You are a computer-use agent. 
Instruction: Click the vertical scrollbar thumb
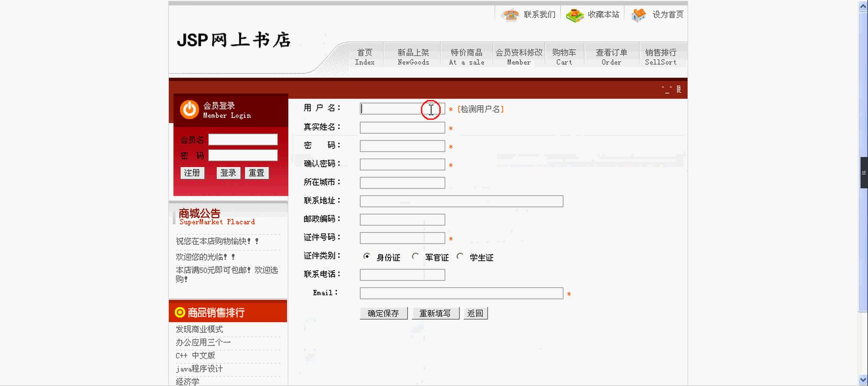click(x=863, y=162)
